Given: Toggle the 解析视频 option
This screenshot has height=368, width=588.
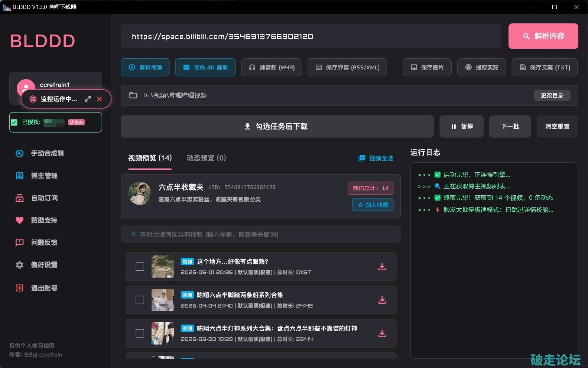Looking at the screenshot, I should point(145,67).
